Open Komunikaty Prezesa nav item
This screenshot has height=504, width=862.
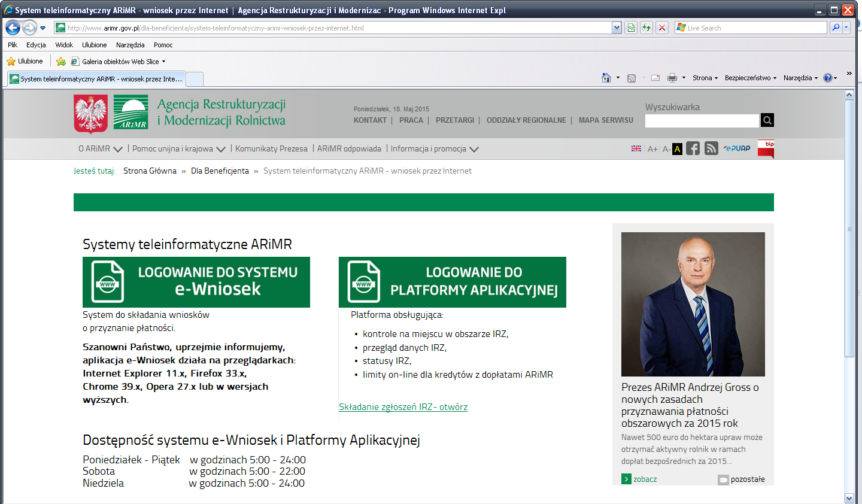[271, 148]
